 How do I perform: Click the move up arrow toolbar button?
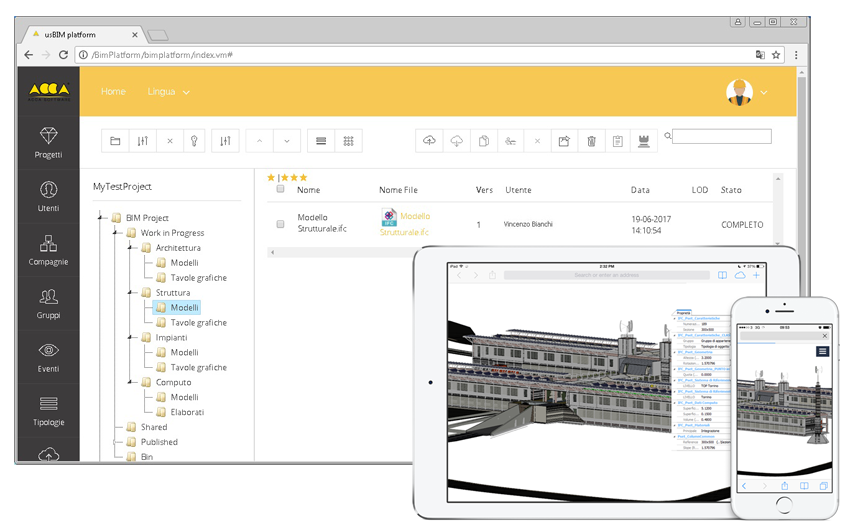pyautogui.click(x=259, y=141)
